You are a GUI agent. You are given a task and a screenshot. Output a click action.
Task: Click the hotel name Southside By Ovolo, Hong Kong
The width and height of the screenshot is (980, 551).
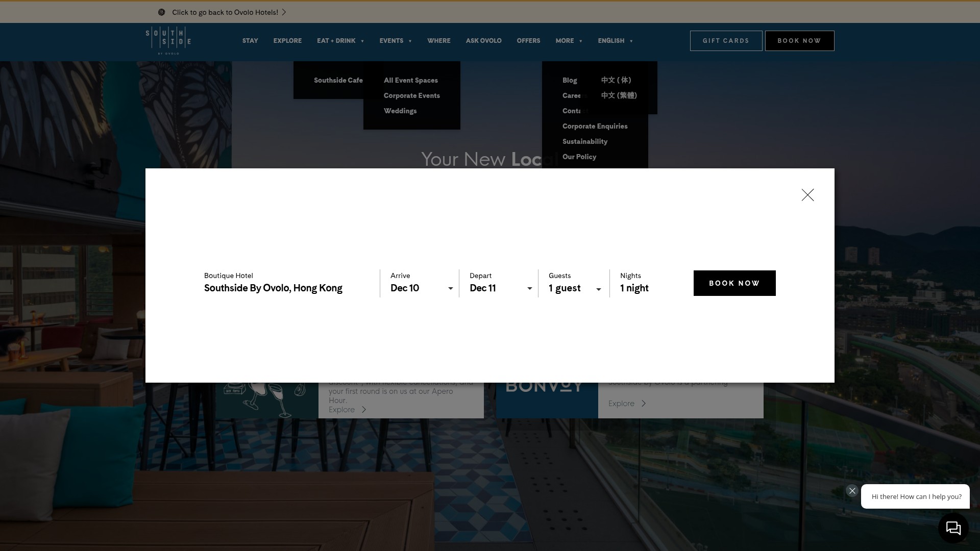pyautogui.click(x=273, y=288)
